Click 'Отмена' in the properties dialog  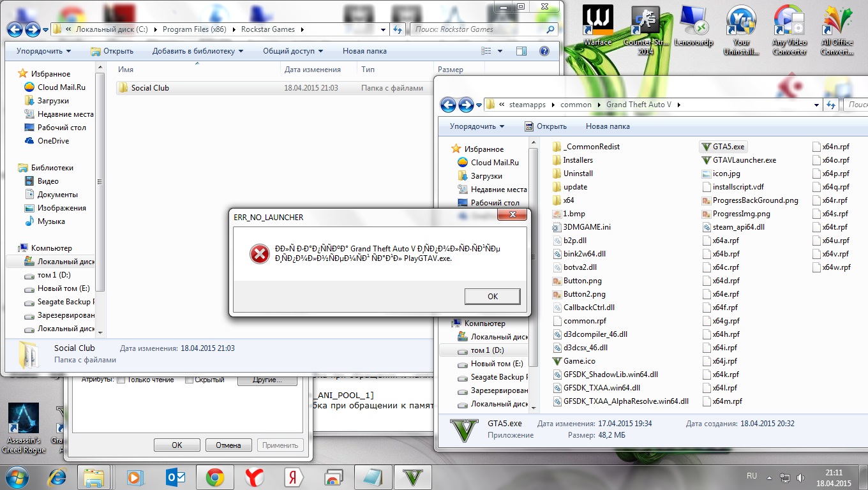click(x=228, y=445)
